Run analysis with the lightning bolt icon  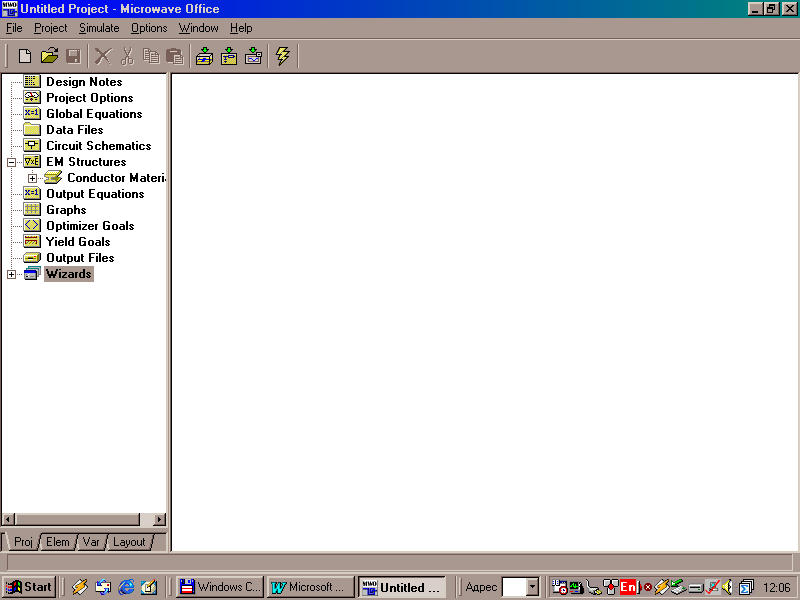[283, 56]
